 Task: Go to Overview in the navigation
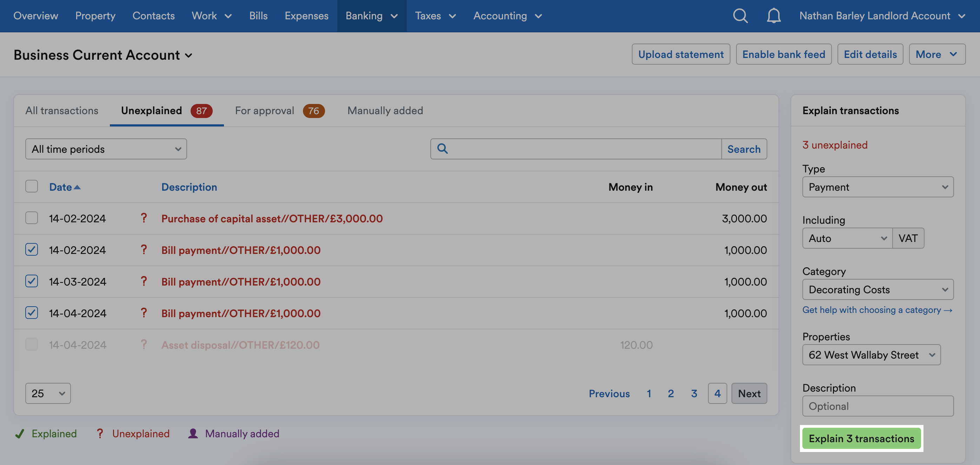[x=36, y=15]
